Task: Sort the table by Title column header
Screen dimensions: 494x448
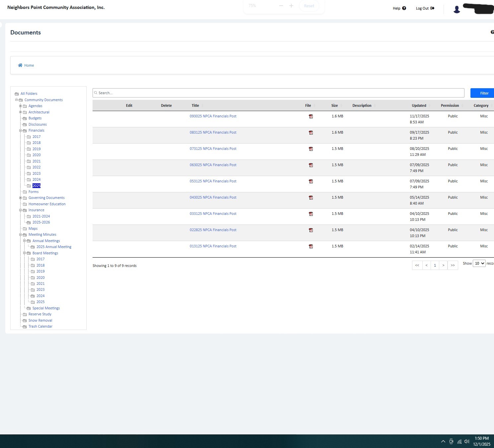Action: pos(195,105)
